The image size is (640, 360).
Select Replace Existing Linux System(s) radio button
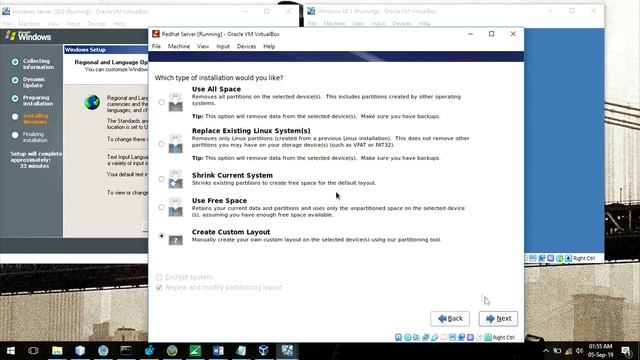pyautogui.click(x=162, y=144)
